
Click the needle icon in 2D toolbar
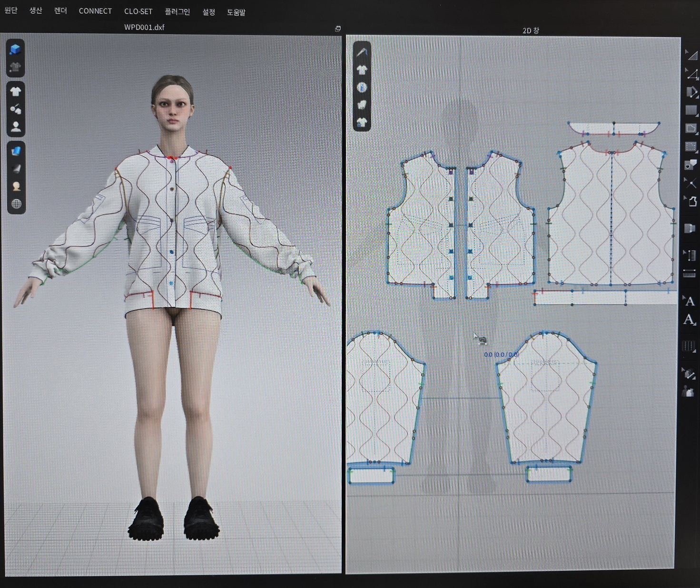[x=362, y=52]
